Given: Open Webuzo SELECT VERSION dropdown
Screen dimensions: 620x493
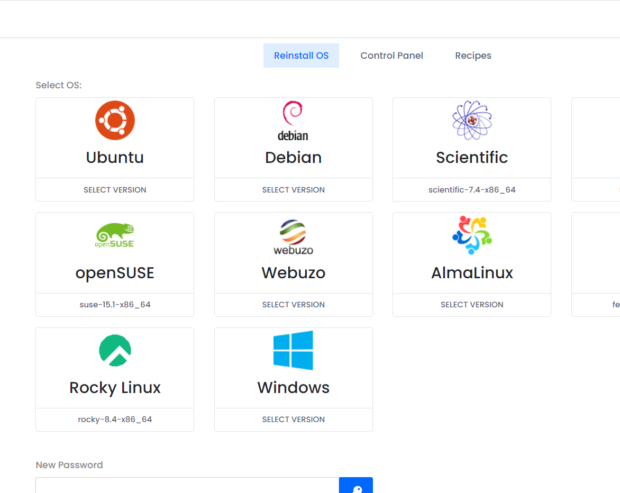Looking at the screenshot, I should [293, 305].
